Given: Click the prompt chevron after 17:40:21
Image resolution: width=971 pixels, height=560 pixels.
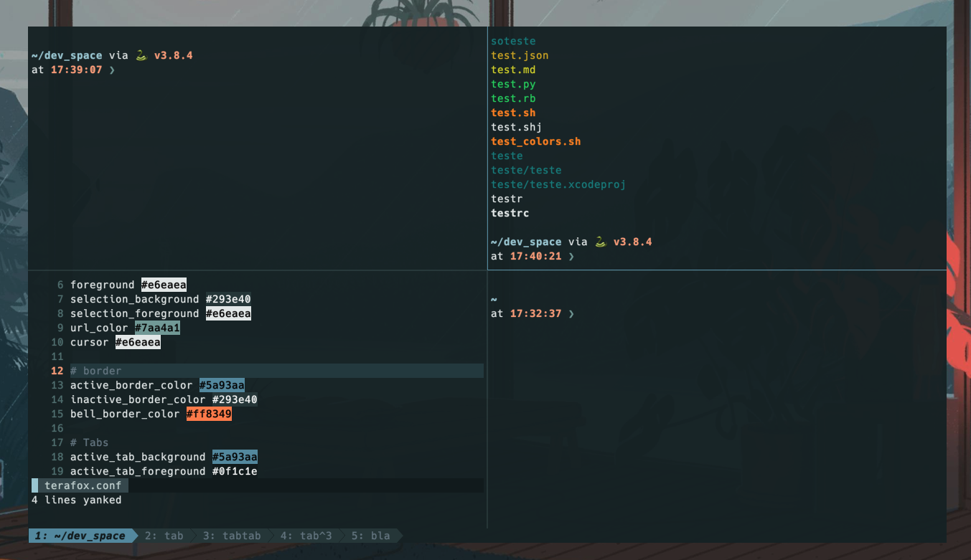Looking at the screenshot, I should coord(571,256).
